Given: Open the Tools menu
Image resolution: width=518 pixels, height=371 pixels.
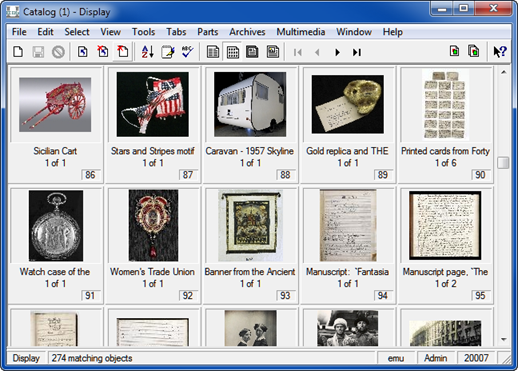Looking at the screenshot, I should point(144,32).
